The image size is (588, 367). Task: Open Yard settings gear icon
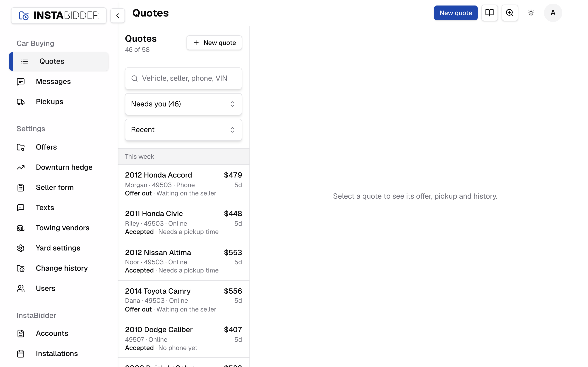21,248
